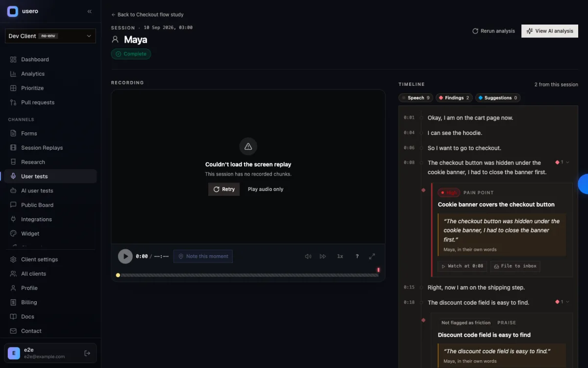Go back to Checkout flow study
The image size is (588, 368).
tap(147, 15)
